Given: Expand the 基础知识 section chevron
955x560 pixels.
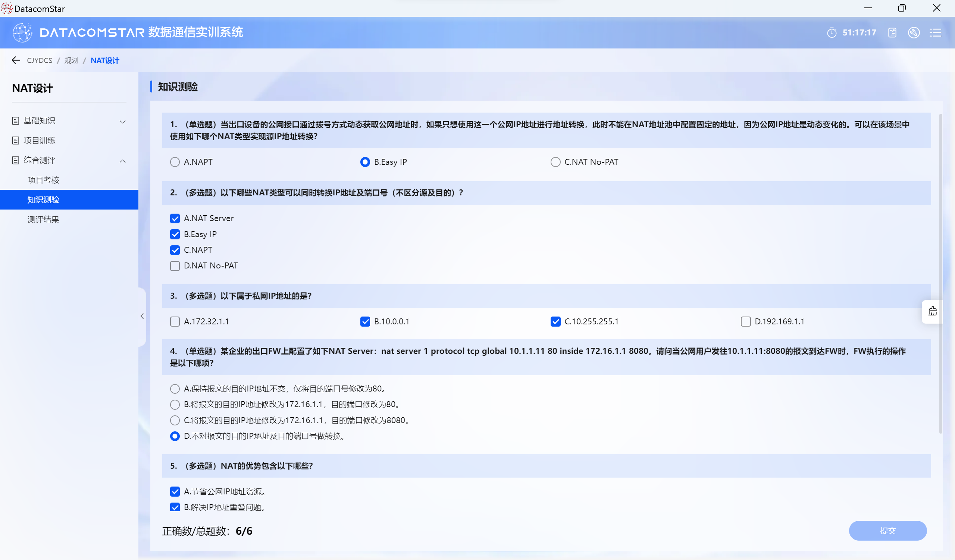Looking at the screenshot, I should [x=122, y=122].
